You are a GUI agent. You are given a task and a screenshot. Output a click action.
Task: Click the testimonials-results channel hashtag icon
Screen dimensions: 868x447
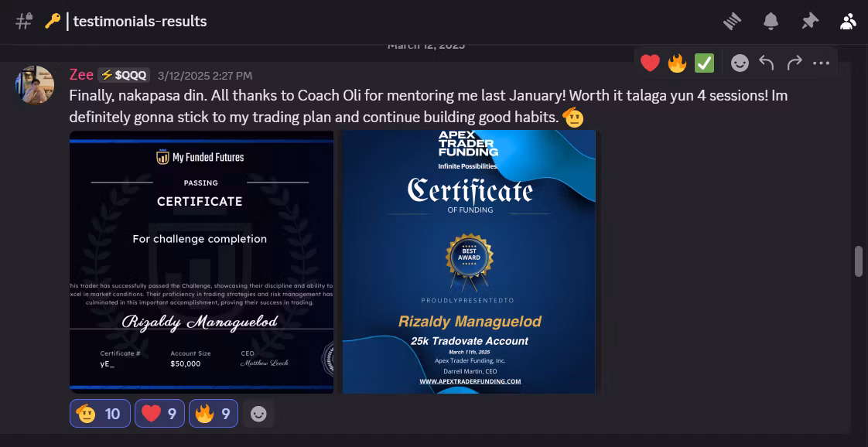22,21
